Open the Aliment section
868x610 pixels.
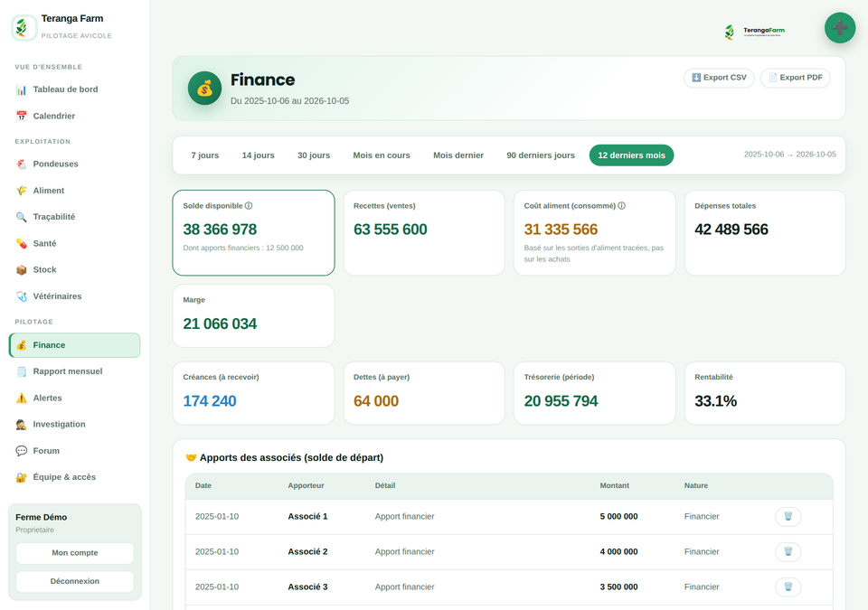[x=74, y=191]
